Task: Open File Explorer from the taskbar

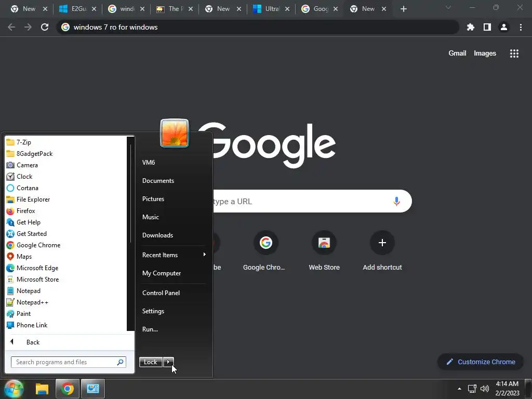Action: pyautogui.click(x=42, y=389)
